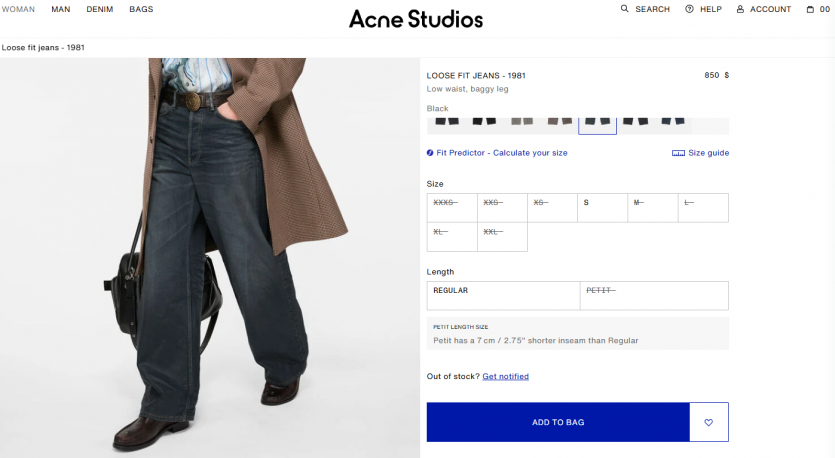This screenshot has width=835, height=458.
Task: Select size S
Action: click(x=602, y=208)
